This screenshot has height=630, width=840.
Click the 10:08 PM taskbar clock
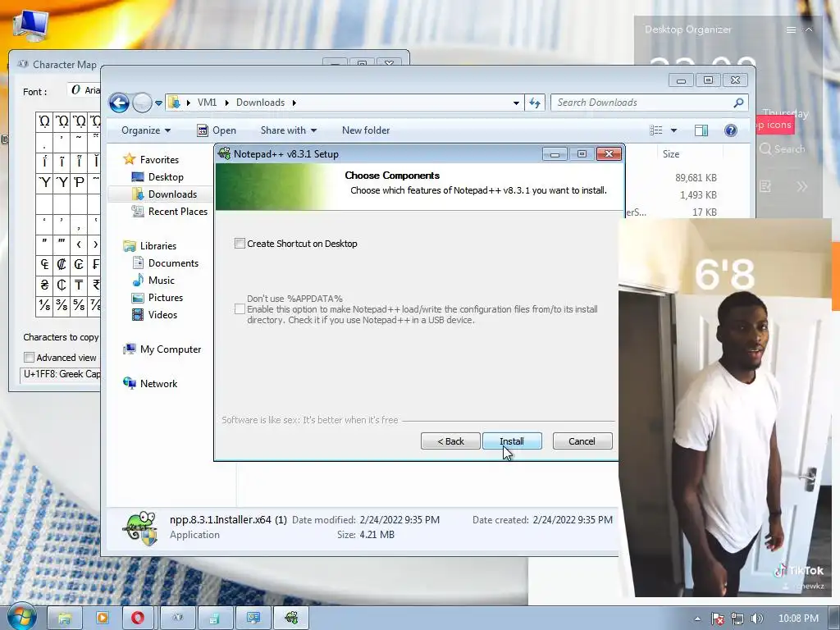(x=798, y=619)
